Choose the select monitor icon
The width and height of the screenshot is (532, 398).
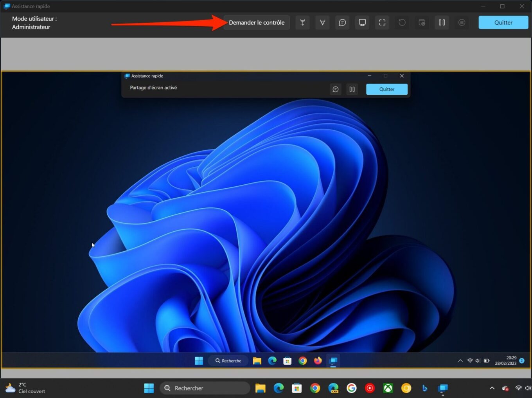coord(362,23)
